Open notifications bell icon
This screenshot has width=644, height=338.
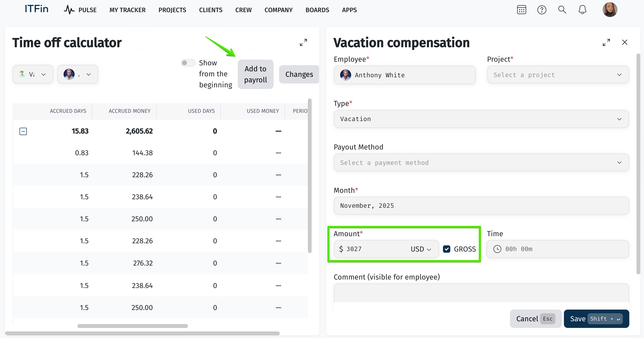click(582, 10)
